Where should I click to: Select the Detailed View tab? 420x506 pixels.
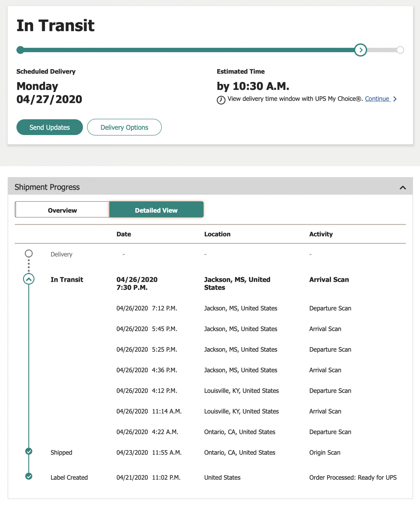click(x=156, y=210)
